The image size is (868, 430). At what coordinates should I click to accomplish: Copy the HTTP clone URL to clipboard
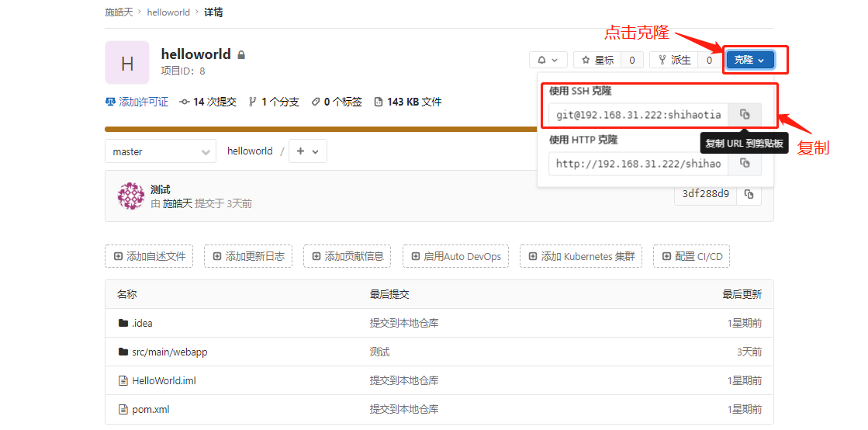click(745, 164)
